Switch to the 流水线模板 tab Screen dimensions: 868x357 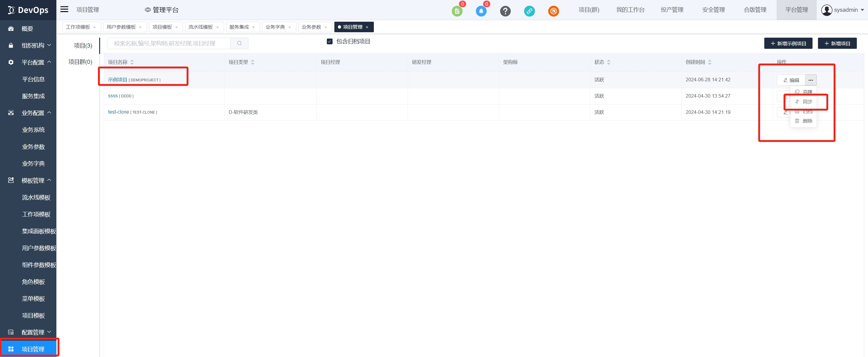(200, 27)
